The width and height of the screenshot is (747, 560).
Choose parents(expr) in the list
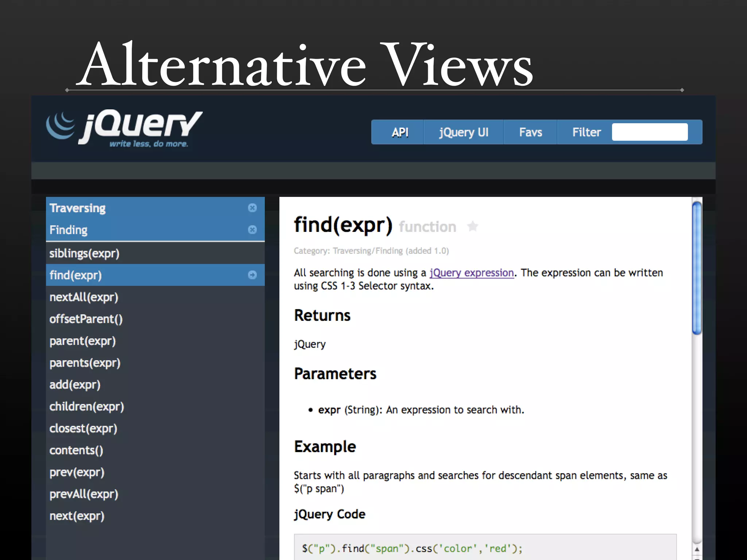point(155,362)
